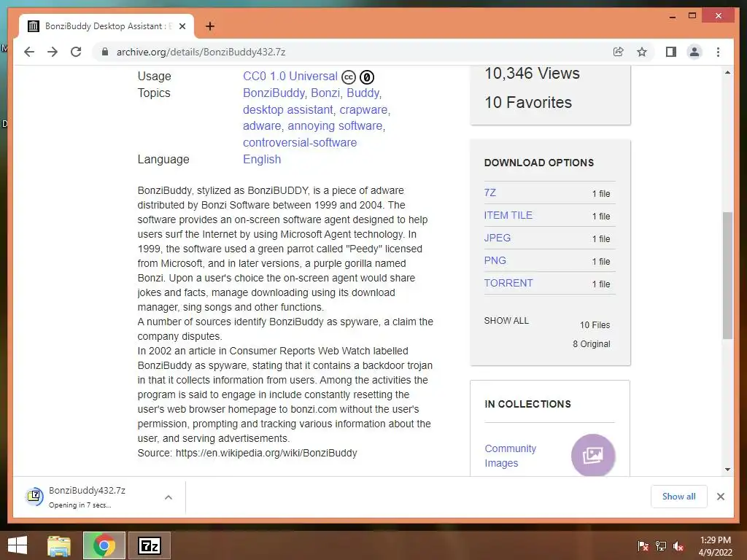Click the 10 Favorites text
The image size is (747, 560).
(528, 102)
